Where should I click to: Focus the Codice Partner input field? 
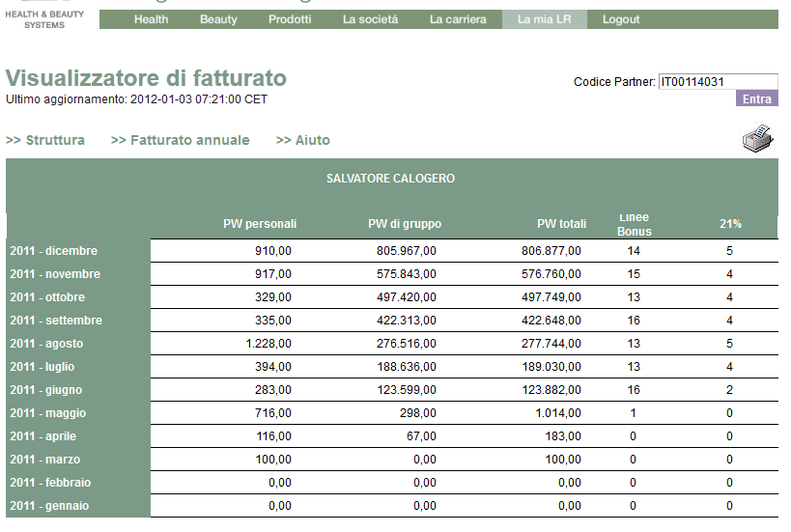tap(717, 82)
